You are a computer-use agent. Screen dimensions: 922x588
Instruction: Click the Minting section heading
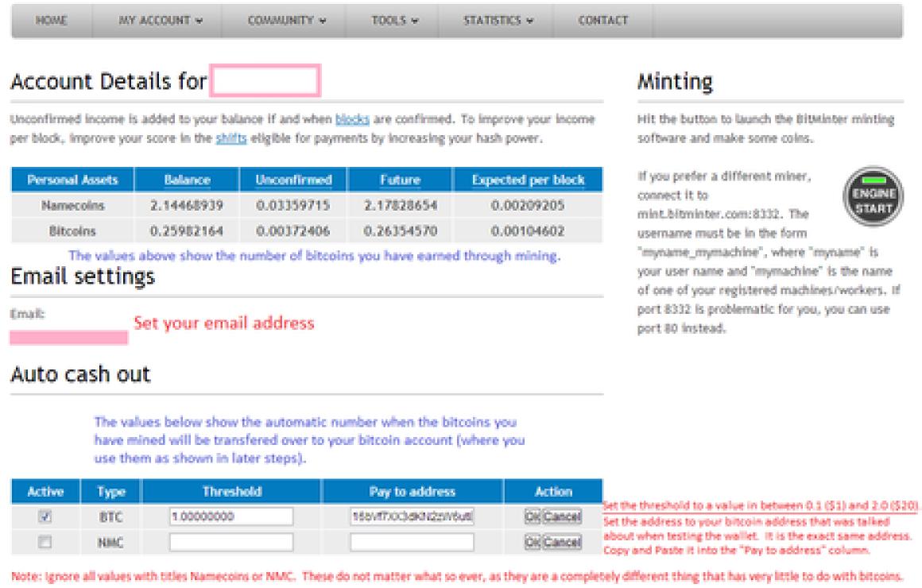(675, 82)
